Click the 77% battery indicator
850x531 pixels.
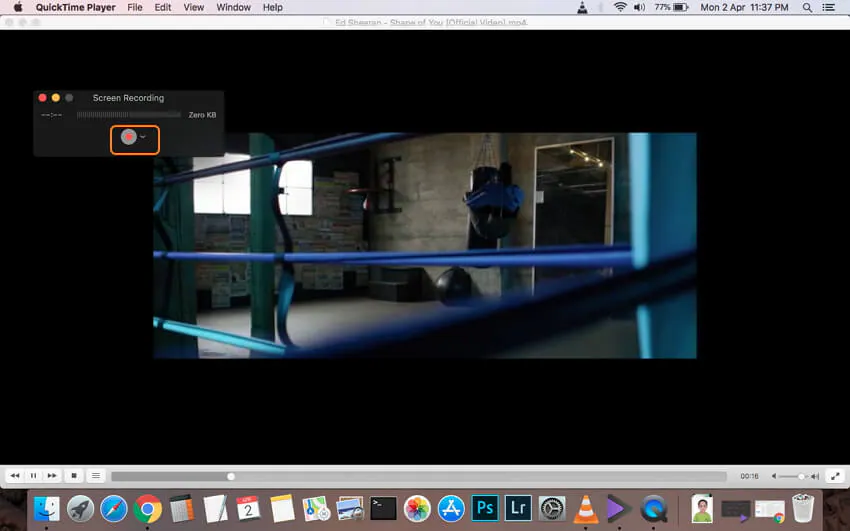point(671,8)
